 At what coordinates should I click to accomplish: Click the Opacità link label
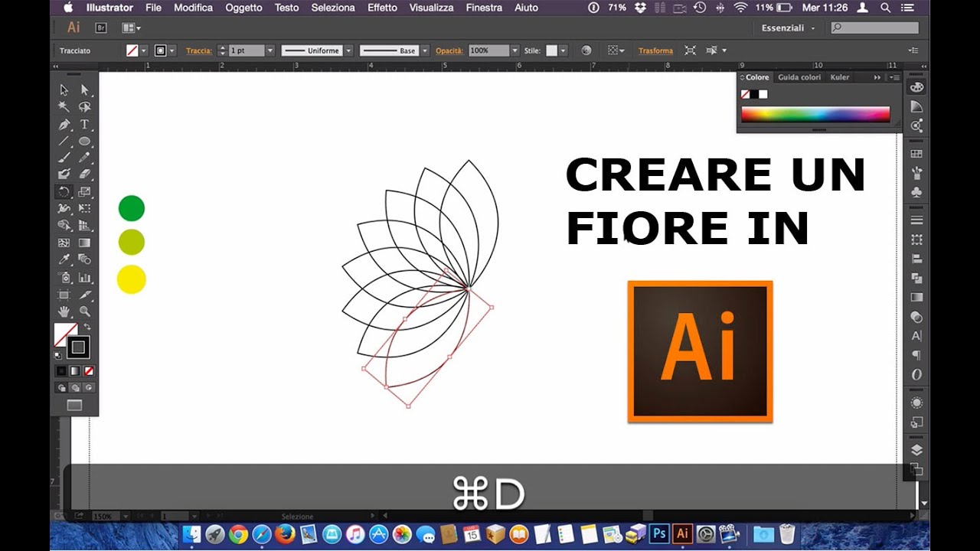click(x=449, y=51)
